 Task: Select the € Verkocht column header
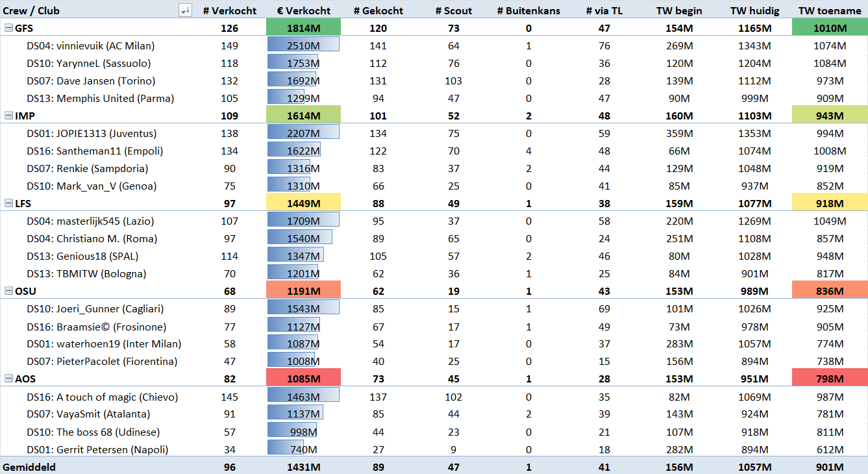[304, 10]
